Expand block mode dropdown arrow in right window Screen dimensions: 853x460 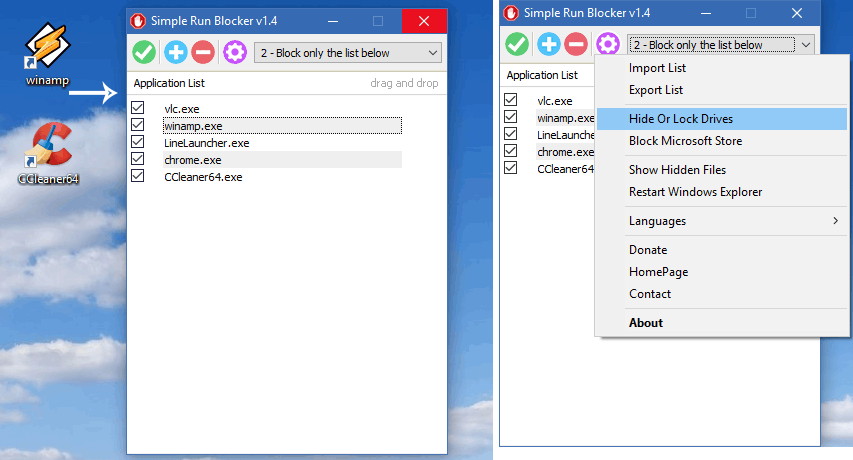806,45
